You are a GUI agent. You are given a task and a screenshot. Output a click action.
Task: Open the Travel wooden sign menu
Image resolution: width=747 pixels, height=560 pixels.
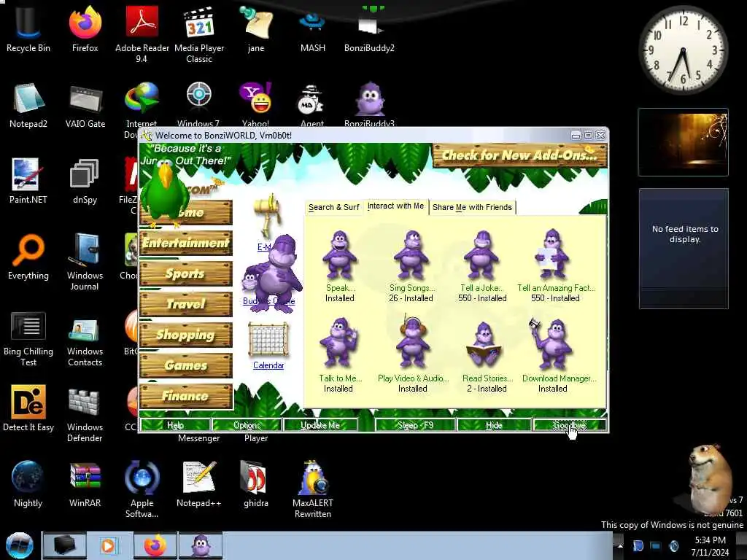tap(186, 304)
